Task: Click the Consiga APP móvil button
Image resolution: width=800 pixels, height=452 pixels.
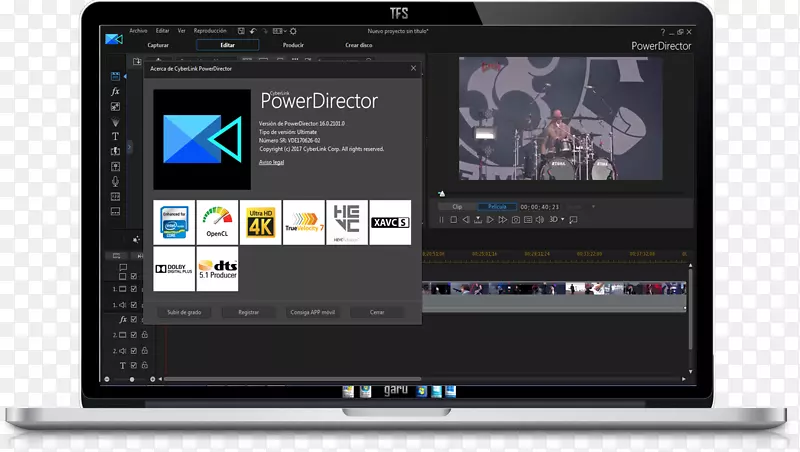Action: (x=313, y=312)
